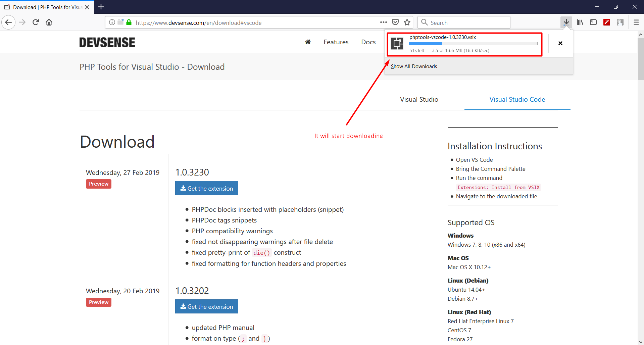Click the version heading 1.0.3230
The image size is (644, 345).
[x=192, y=172]
